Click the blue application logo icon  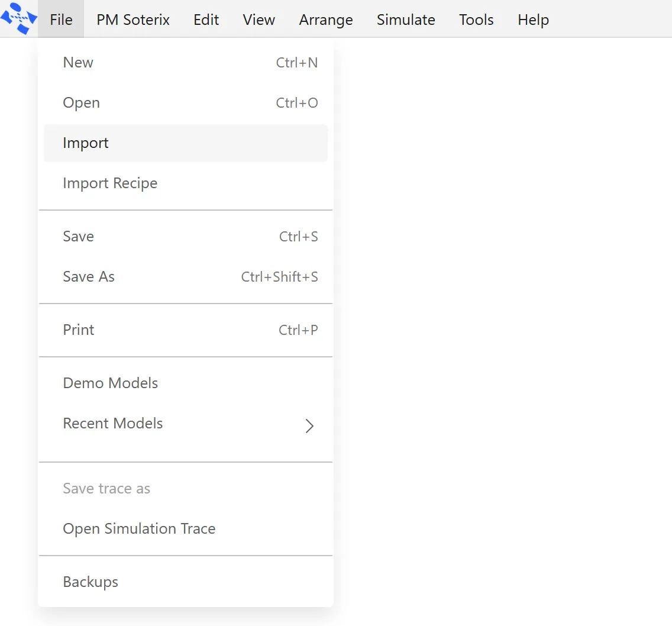click(19, 18)
